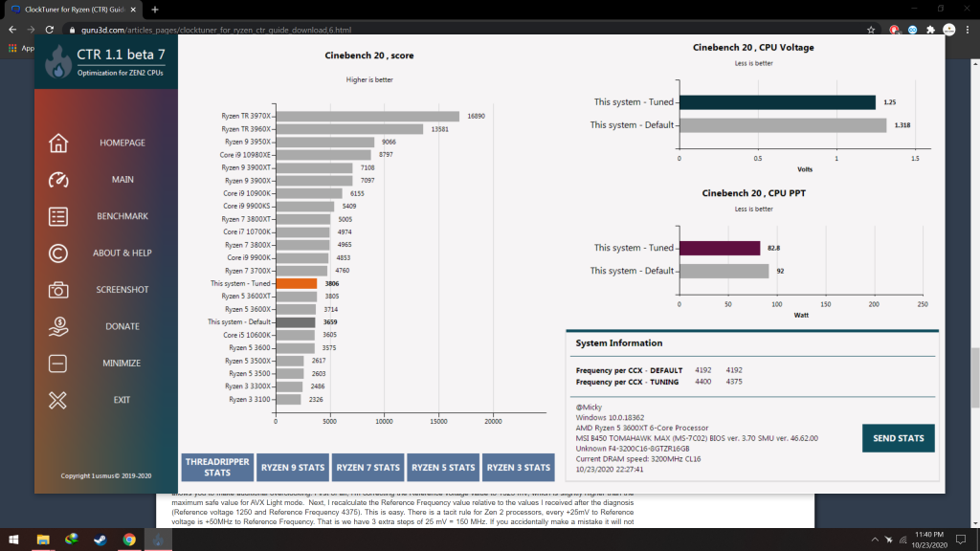The width and height of the screenshot is (980, 551).
Task: Open the taskbar clock and date
Action: pyautogui.click(x=928, y=540)
